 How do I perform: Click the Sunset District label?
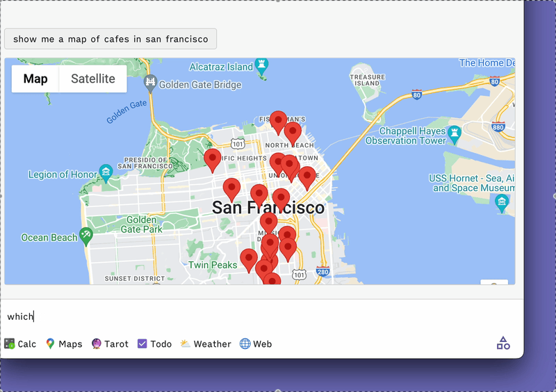point(135,279)
